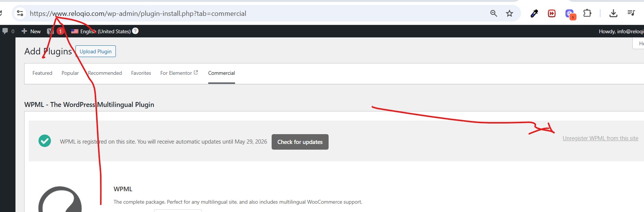Screen dimensions: 644x212
Task: Click the WPML plugin name title
Action: [x=123, y=189]
